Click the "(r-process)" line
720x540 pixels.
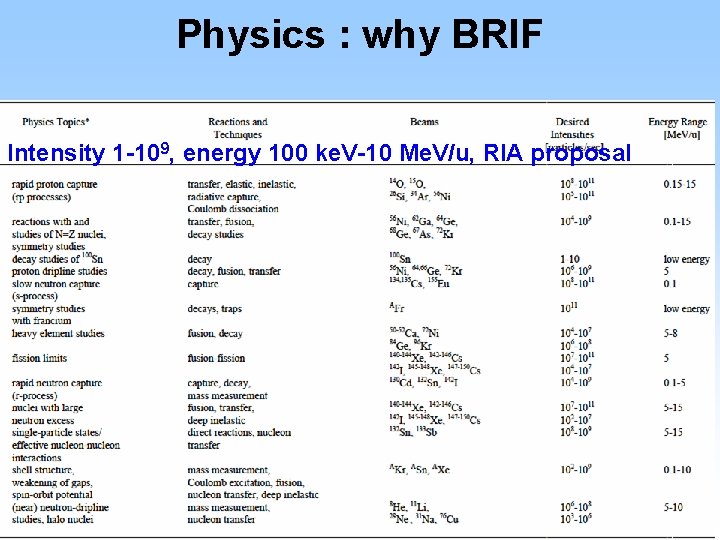point(34,396)
